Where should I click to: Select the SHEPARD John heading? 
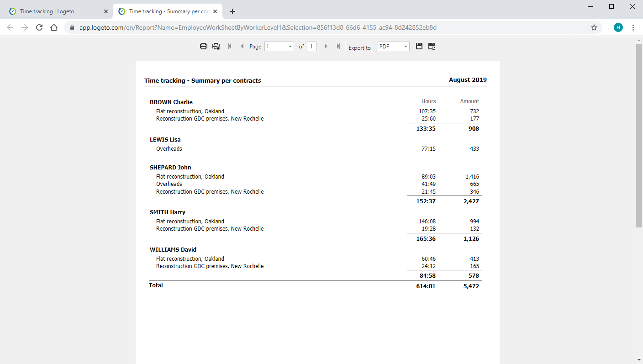[170, 167]
